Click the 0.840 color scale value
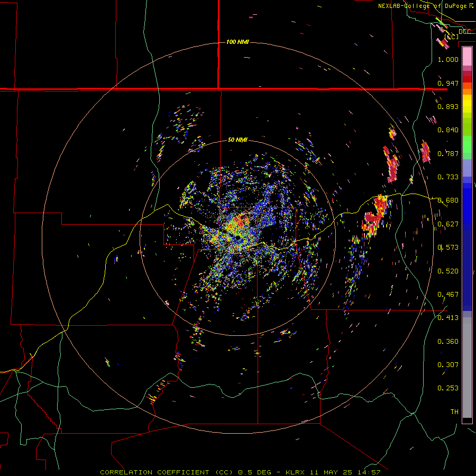Image resolution: width=476 pixels, height=476 pixels. [x=448, y=130]
